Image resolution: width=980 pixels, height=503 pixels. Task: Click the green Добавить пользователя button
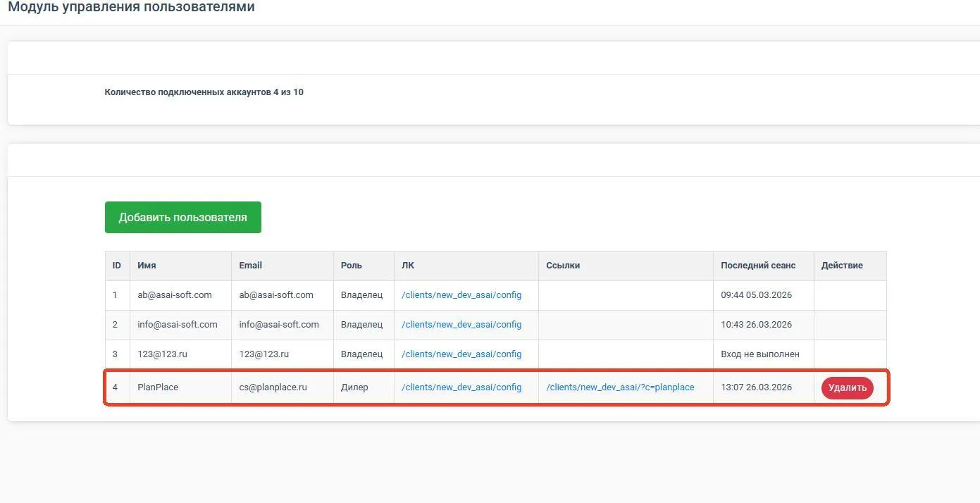click(x=183, y=217)
